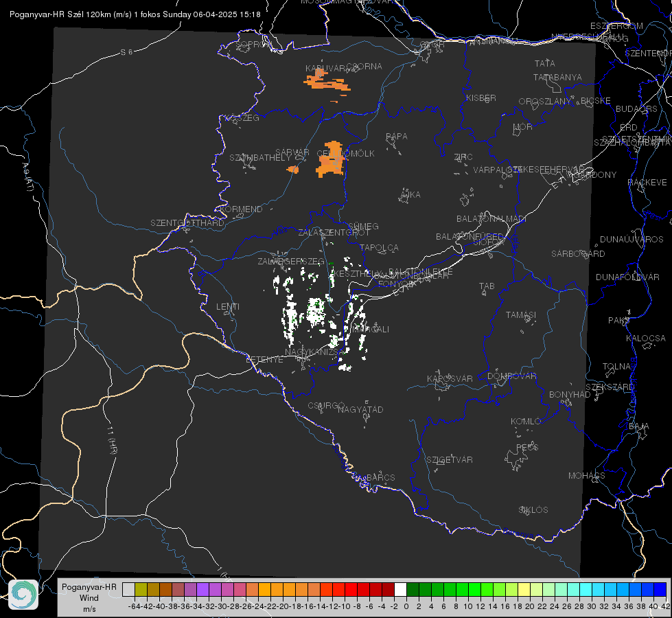This screenshot has width=672, height=618.
Task: Click the 'SOPRON' city label
Action: point(253,44)
